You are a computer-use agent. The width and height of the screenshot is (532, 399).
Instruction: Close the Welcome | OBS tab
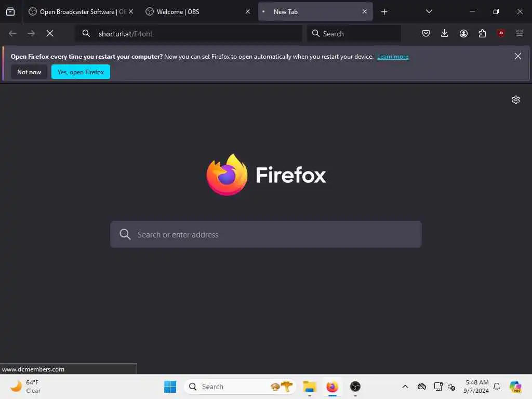tap(248, 11)
